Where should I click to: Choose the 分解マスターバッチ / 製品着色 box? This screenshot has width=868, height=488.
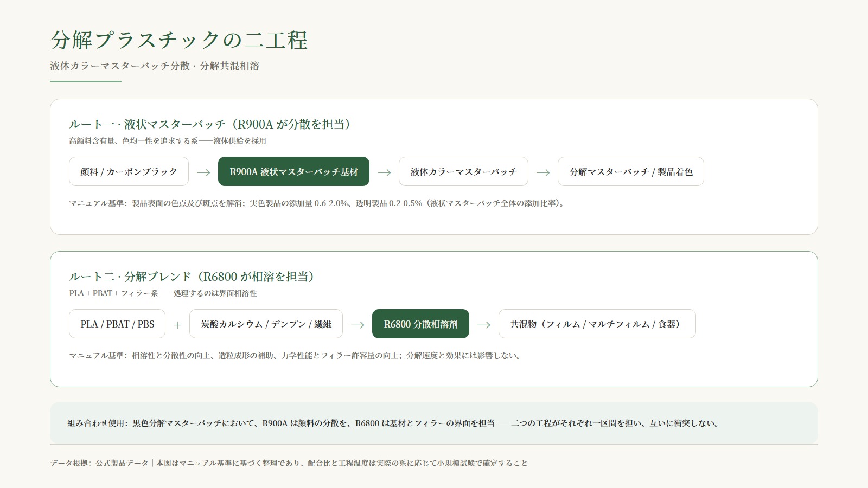pyautogui.click(x=631, y=171)
